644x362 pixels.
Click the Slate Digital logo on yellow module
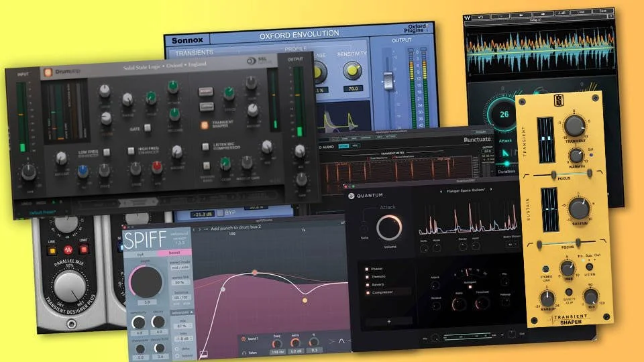[x=559, y=101]
